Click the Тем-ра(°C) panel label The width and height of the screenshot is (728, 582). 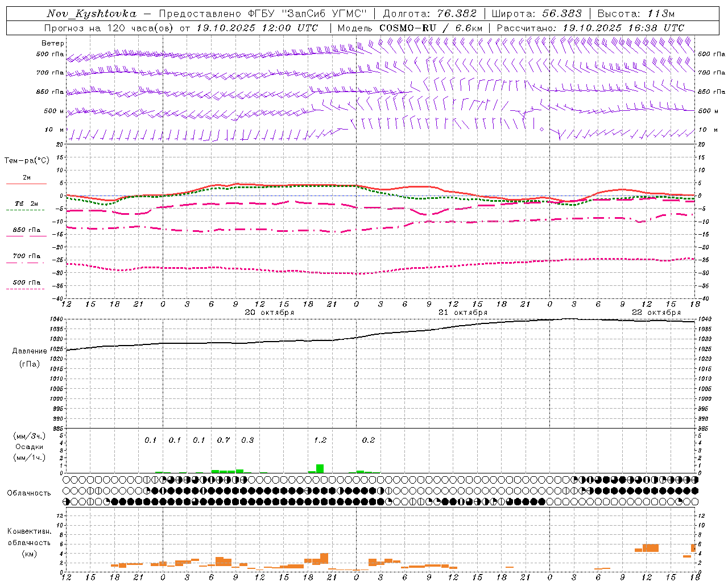[27, 161]
